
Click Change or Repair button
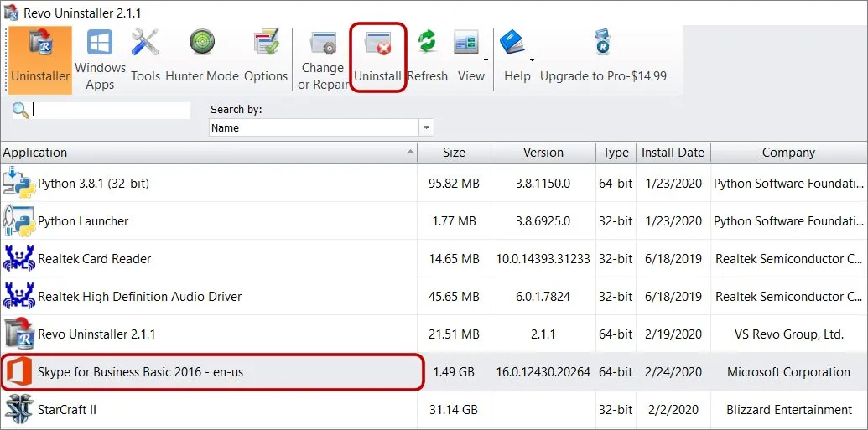coord(323,60)
